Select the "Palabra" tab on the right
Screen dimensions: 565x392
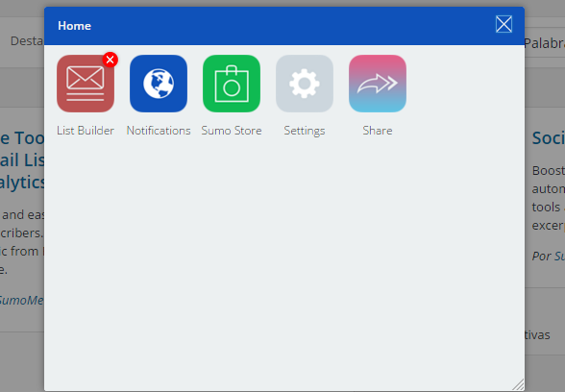545,43
